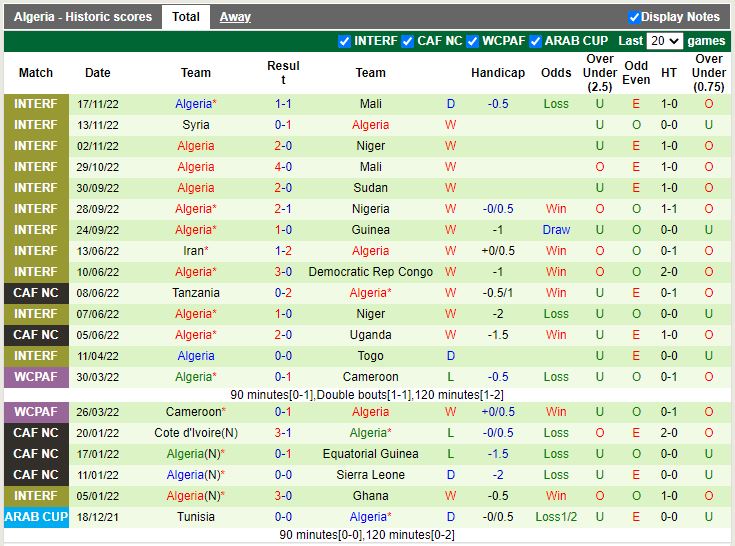Click the Over Under (0.75) column header

708,73
